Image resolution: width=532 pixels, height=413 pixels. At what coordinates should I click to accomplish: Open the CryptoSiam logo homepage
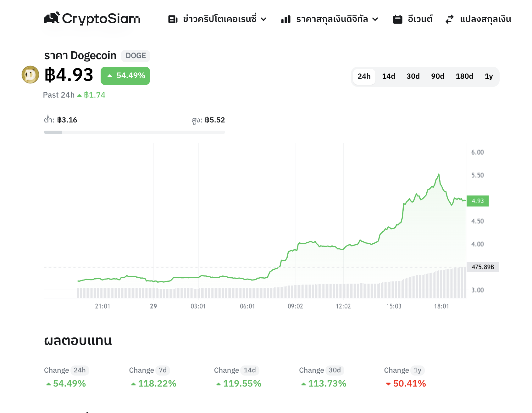[92, 18]
